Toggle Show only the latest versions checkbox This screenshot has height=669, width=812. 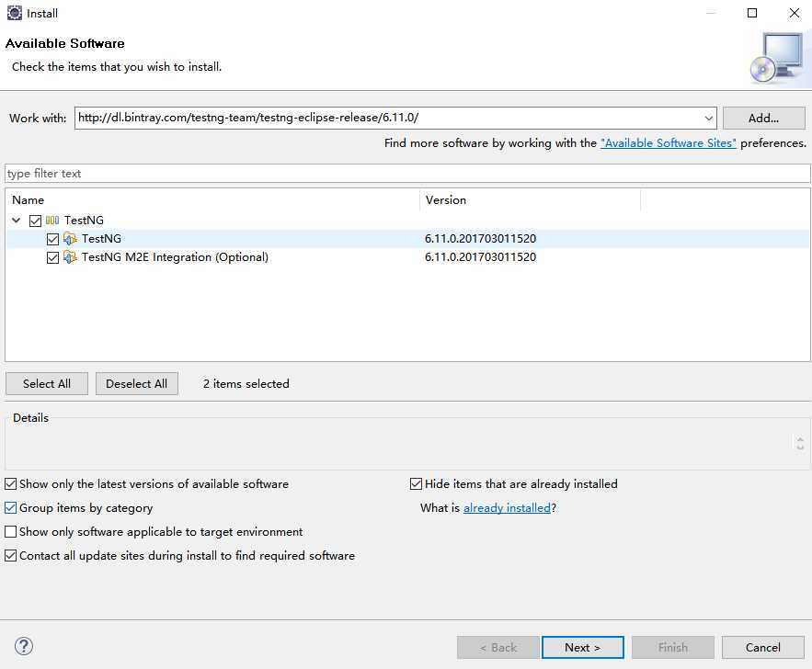click(10, 484)
